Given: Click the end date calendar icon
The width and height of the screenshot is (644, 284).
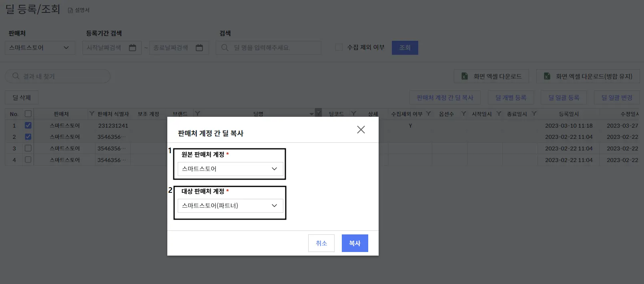Looking at the screenshot, I should click(x=199, y=48).
